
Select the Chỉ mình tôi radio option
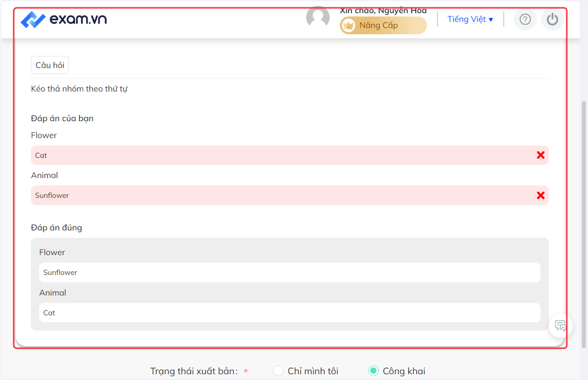click(x=278, y=371)
